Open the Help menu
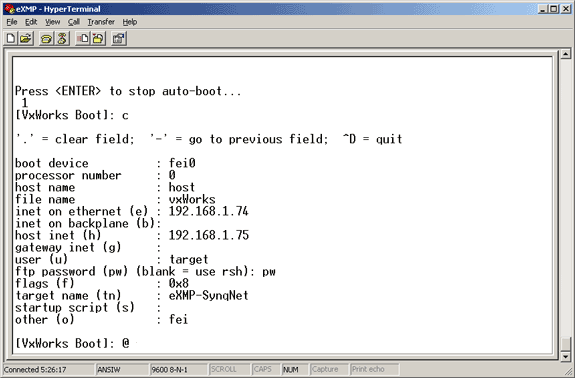Screen dimensions: 575x378 pos(129,22)
